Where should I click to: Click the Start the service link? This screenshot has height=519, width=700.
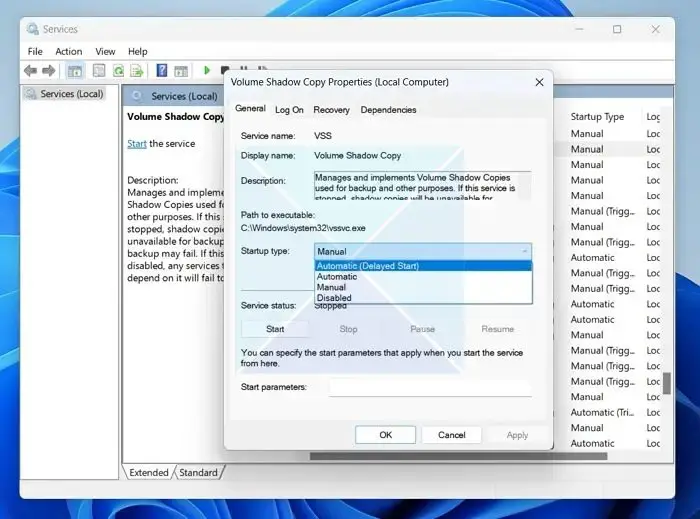click(x=137, y=144)
